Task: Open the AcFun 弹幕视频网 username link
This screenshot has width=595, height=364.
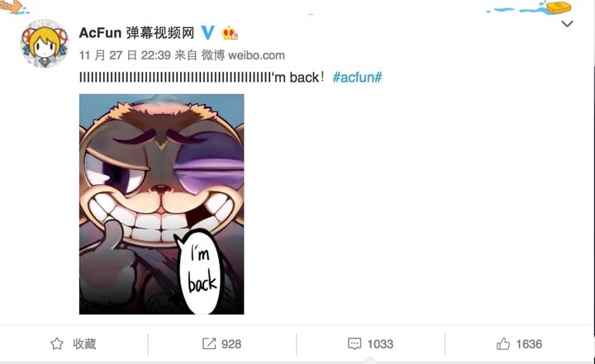Action: coord(136,33)
